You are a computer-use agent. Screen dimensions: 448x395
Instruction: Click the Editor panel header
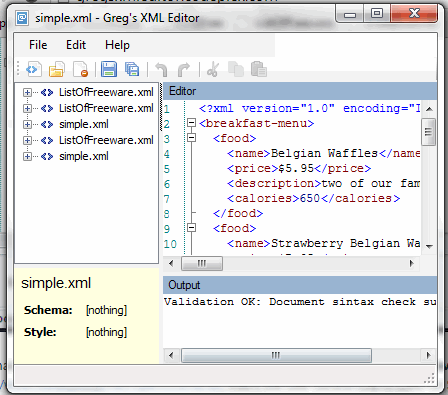pos(300,91)
